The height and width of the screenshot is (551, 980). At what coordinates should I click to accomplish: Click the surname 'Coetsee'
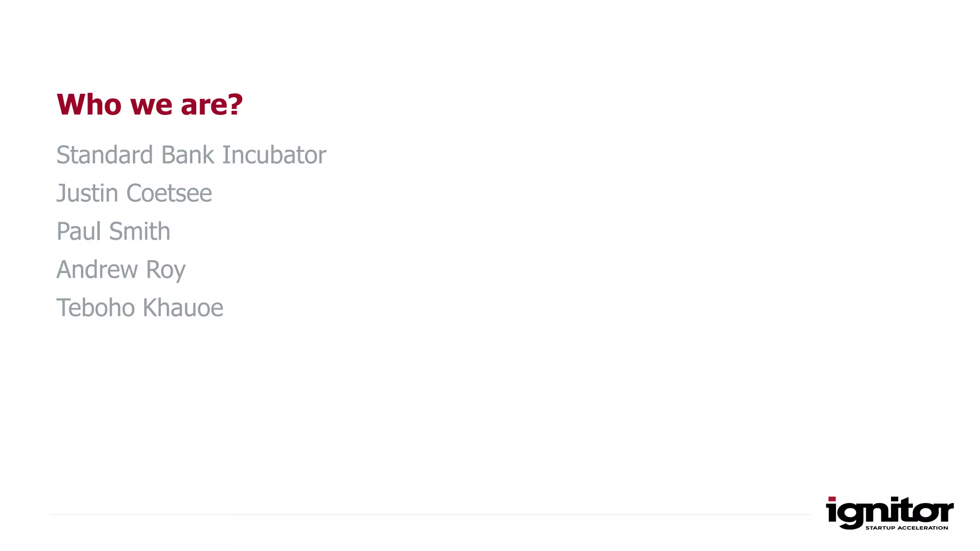coord(169,193)
